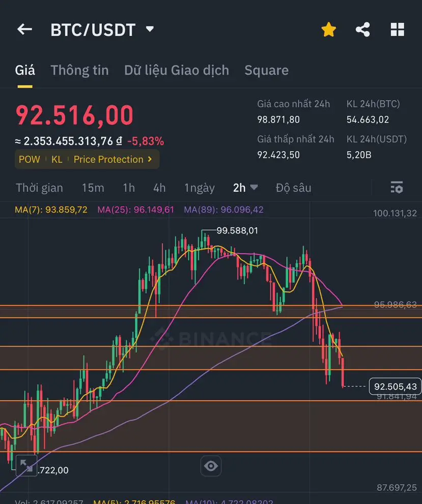Switch to the Square tab
This screenshot has width=422, height=504.
click(266, 70)
